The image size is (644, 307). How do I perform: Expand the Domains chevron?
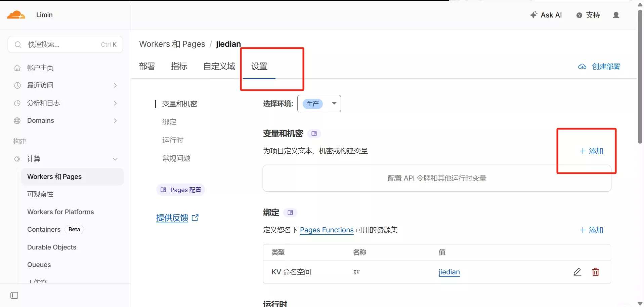[x=115, y=121]
